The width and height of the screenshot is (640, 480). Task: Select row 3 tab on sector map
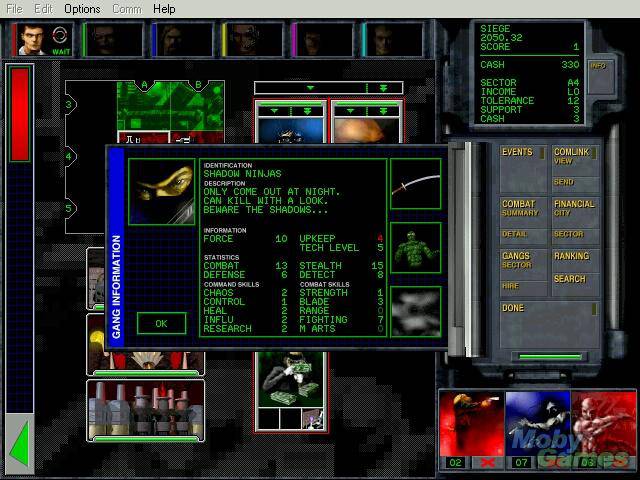[69, 104]
